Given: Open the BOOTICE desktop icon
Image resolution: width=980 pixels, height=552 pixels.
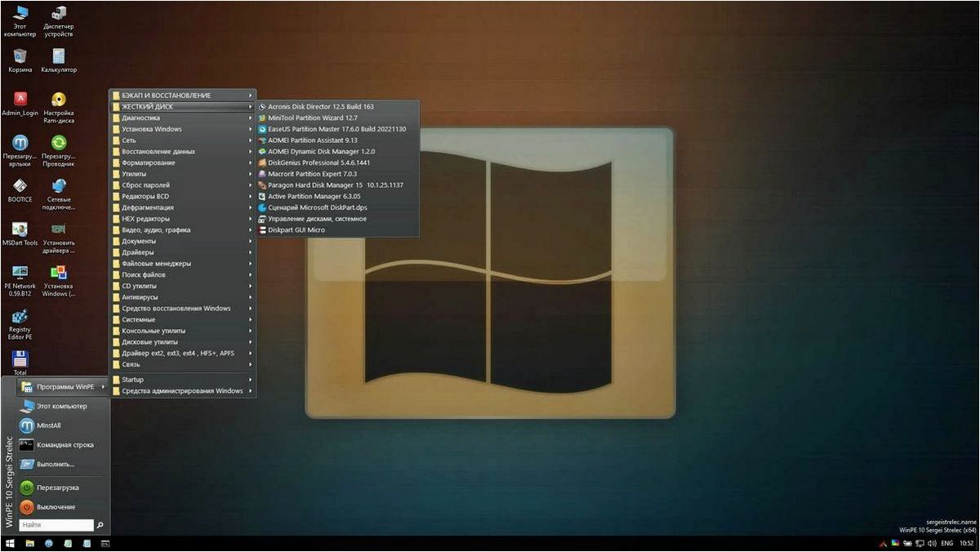Looking at the screenshot, I should pos(20,190).
